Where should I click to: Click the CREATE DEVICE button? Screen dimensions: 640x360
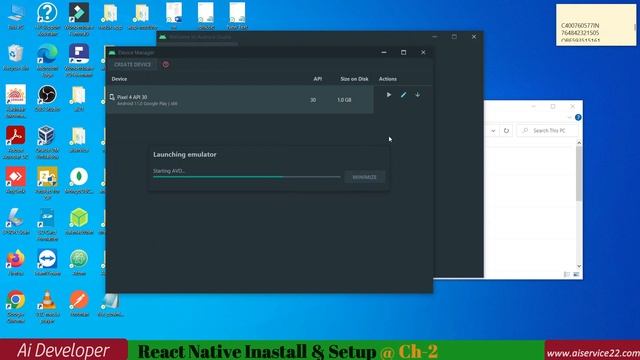tap(133, 64)
